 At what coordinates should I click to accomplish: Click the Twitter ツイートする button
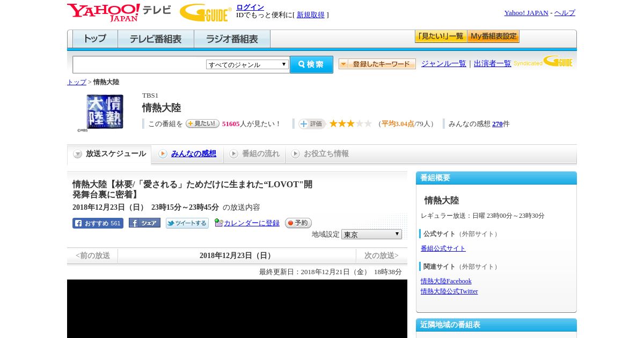click(x=187, y=223)
